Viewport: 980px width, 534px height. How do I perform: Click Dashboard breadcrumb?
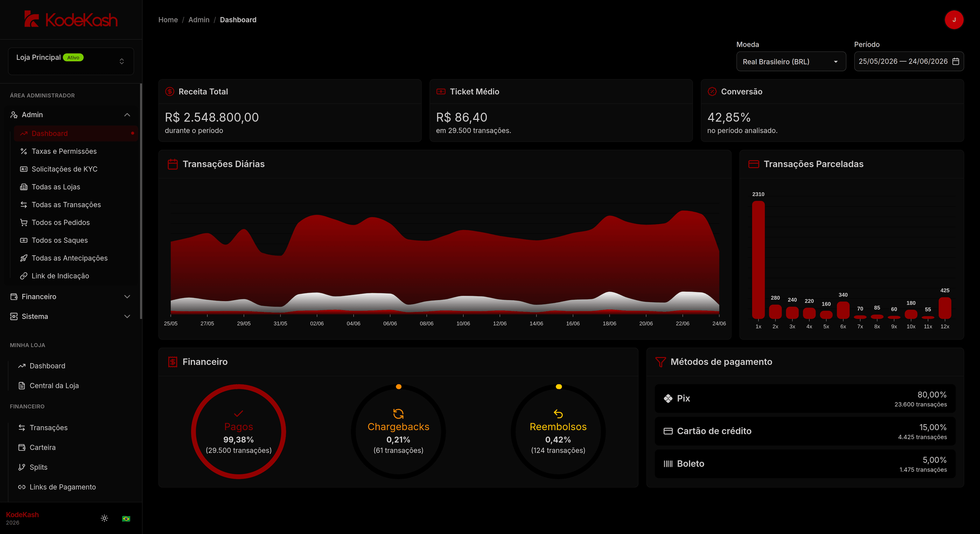tap(238, 20)
